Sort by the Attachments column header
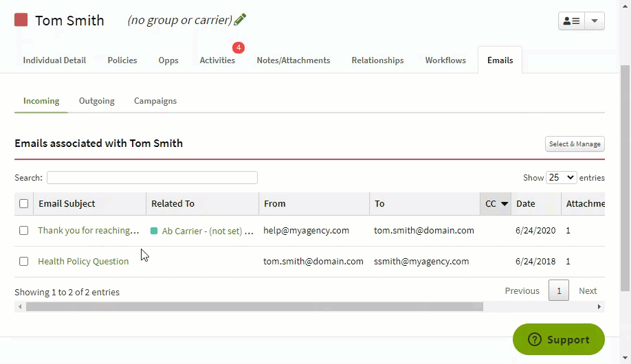This screenshot has width=631, height=364. [x=584, y=203]
